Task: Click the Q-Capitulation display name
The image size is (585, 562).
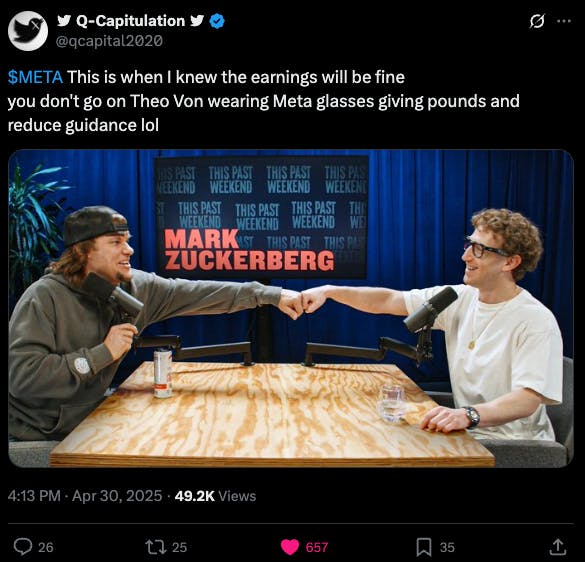Action: tap(130, 21)
